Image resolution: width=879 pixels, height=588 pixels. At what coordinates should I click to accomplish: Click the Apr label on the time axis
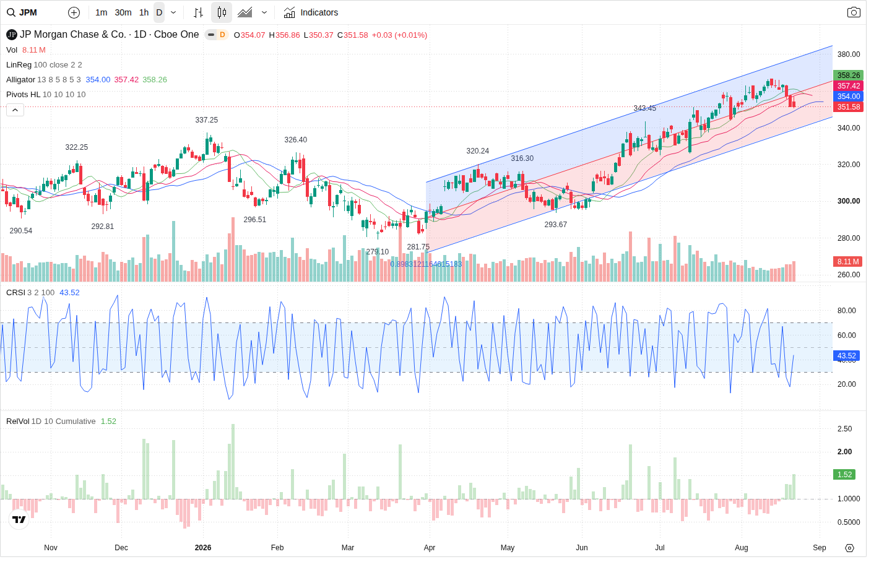[x=430, y=548]
